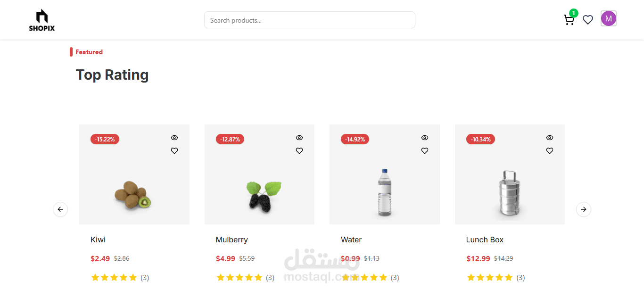Focus the Search products field
The image size is (644, 289).
tap(309, 20)
